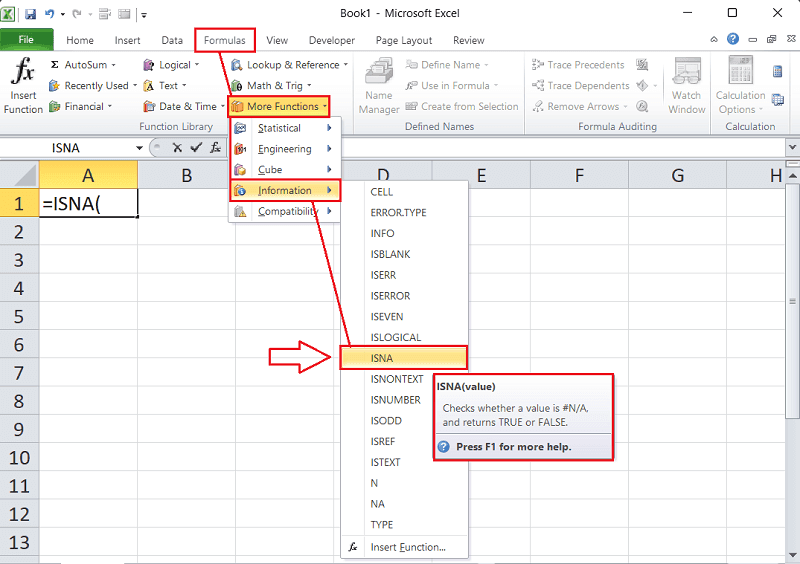Expand the More Functions dropdown
This screenshot has height=564, width=800.
point(324,107)
